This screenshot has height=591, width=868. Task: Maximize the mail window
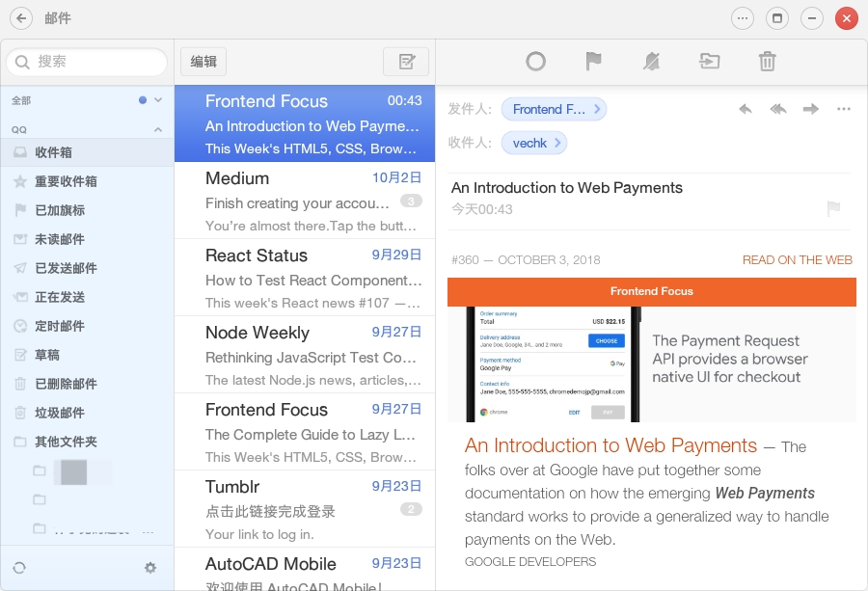(x=777, y=18)
